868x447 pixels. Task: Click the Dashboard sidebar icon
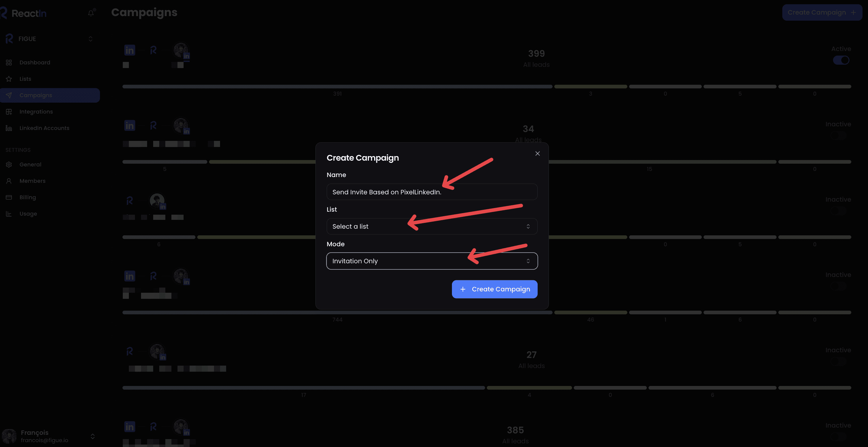[x=9, y=62]
